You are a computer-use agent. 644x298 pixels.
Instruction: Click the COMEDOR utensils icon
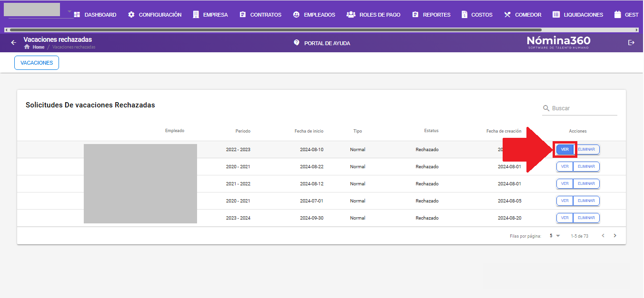(507, 15)
